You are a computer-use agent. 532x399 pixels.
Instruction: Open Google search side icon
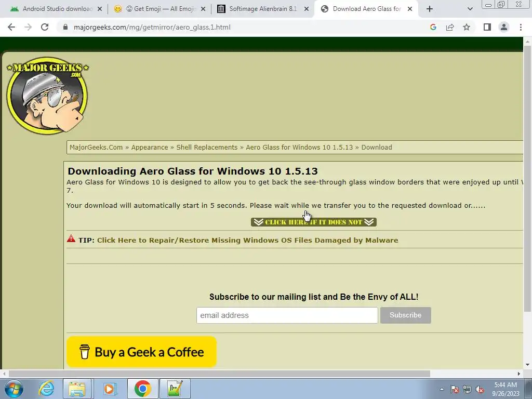433,27
